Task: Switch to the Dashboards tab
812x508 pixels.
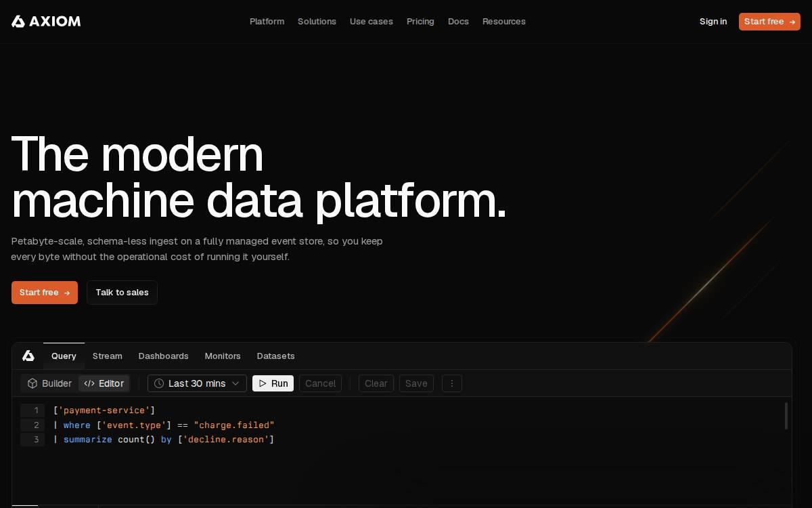Action: point(164,356)
